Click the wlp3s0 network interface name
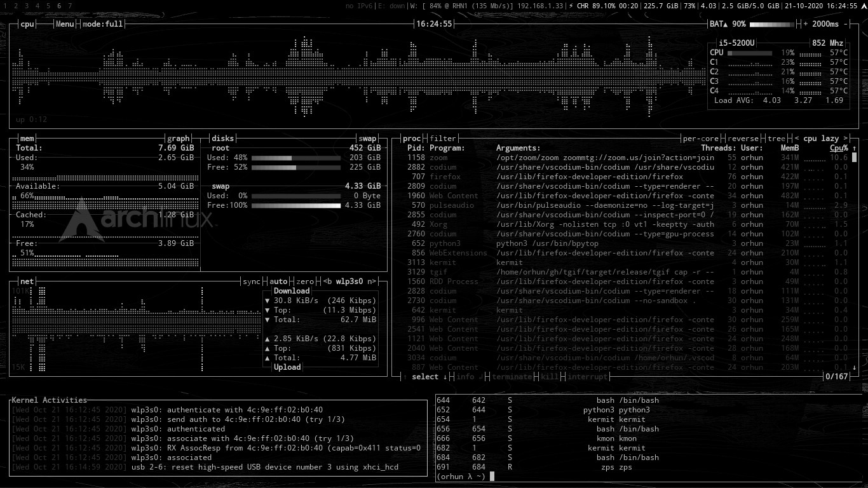The height and width of the screenshot is (488, 868). click(x=349, y=281)
